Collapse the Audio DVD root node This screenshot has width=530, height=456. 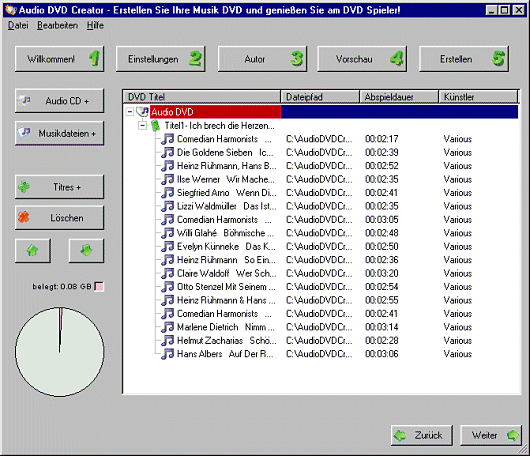tap(130, 112)
